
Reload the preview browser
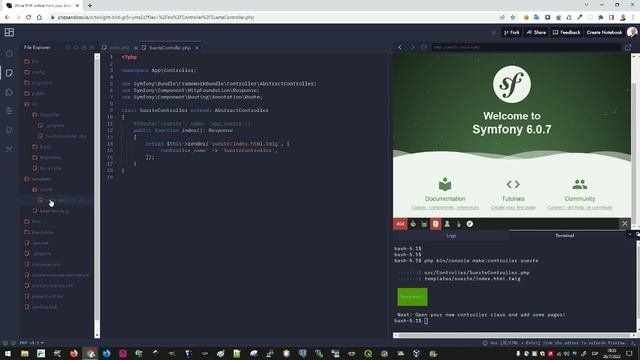[424, 47]
